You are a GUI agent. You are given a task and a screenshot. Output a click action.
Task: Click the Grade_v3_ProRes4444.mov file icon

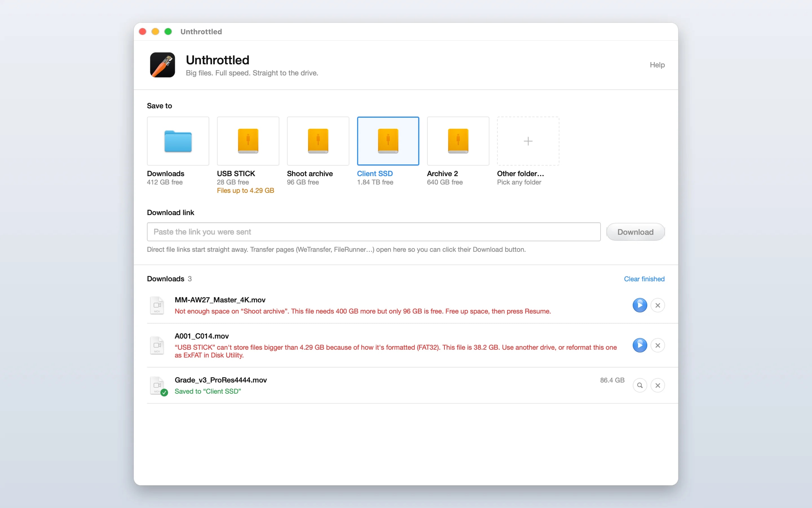(157, 385)
